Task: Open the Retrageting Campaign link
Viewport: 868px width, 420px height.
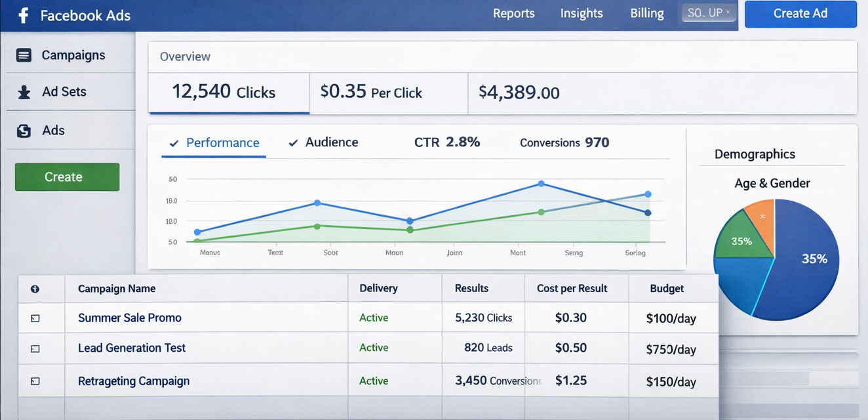Action: click(x=134, y=381)
